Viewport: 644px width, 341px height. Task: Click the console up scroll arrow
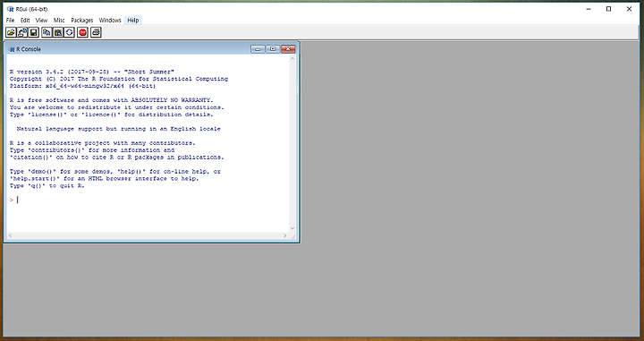(292, 58)
